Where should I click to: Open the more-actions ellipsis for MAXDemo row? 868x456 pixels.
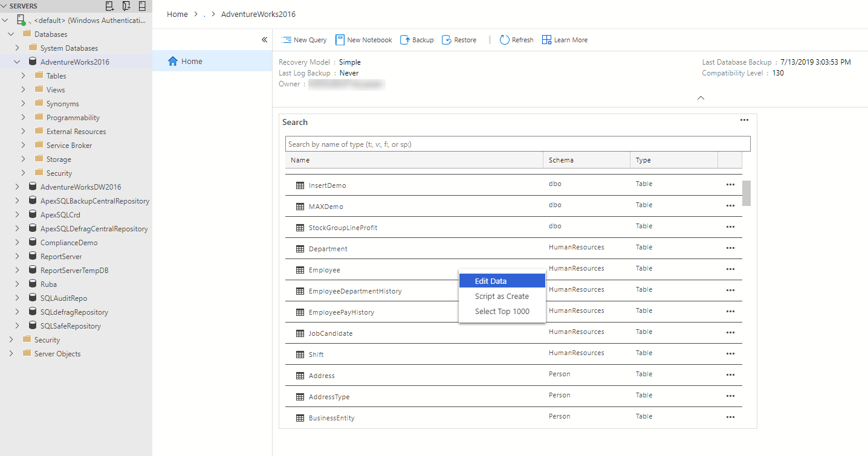[x=730, y=206]
